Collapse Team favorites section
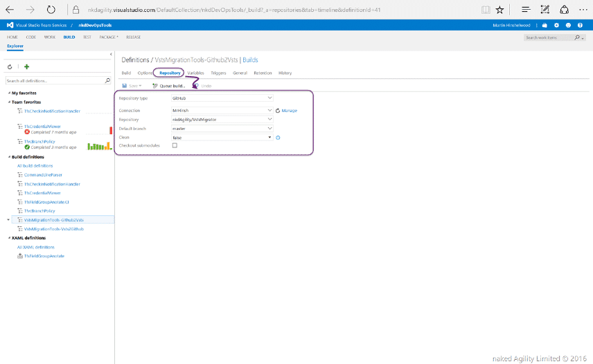Viewport: 593px width, 364px height. [9, 102]
